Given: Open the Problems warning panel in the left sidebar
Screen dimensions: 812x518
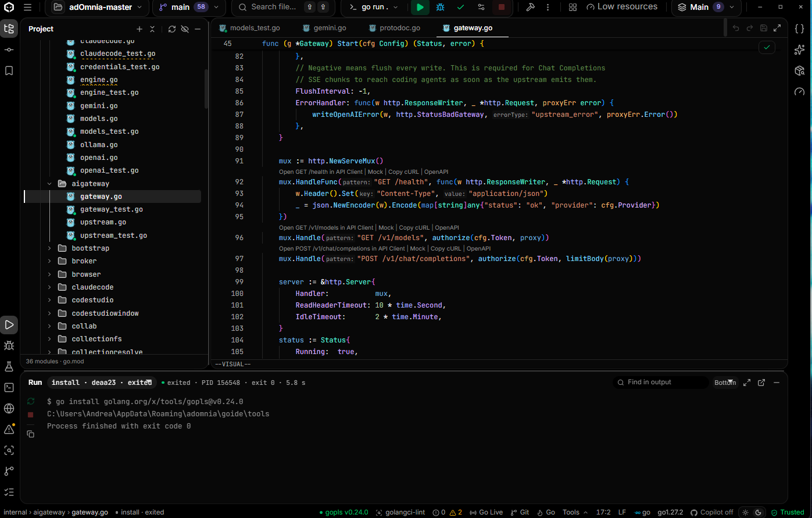Looking at the screenshot, I should (9, 429).
